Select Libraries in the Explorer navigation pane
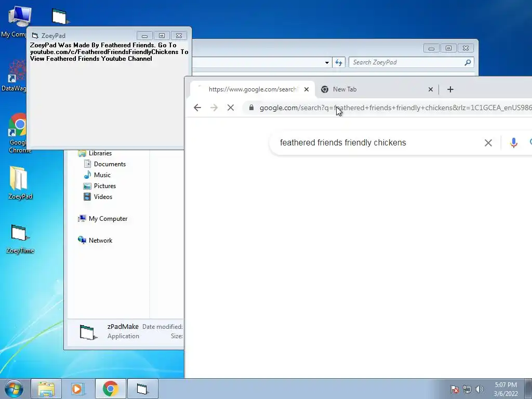The height and width of the screenshot is (399, 532). click(100, 153)
